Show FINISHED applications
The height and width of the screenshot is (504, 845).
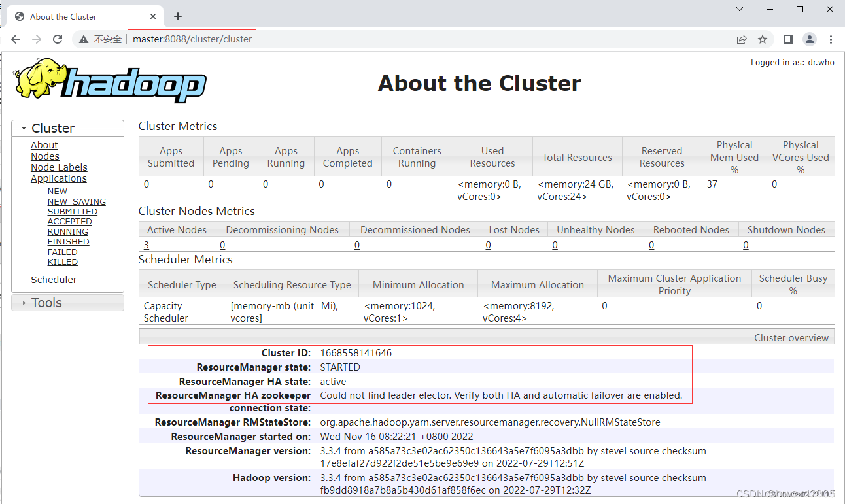(69, 242)
